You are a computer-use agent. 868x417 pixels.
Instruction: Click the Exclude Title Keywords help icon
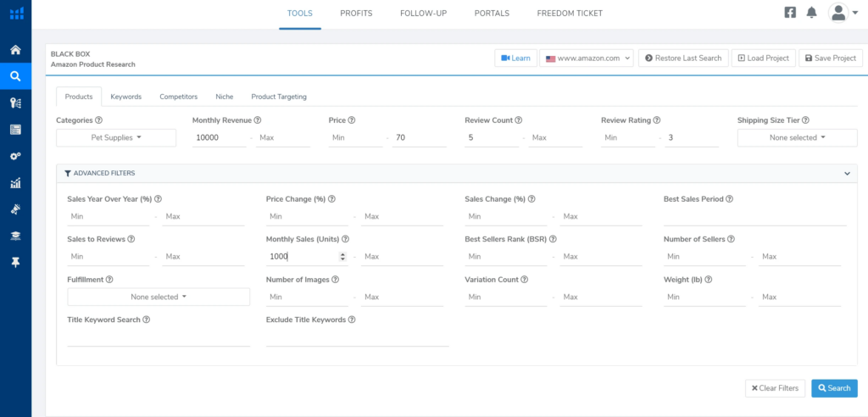pos(352,320)
